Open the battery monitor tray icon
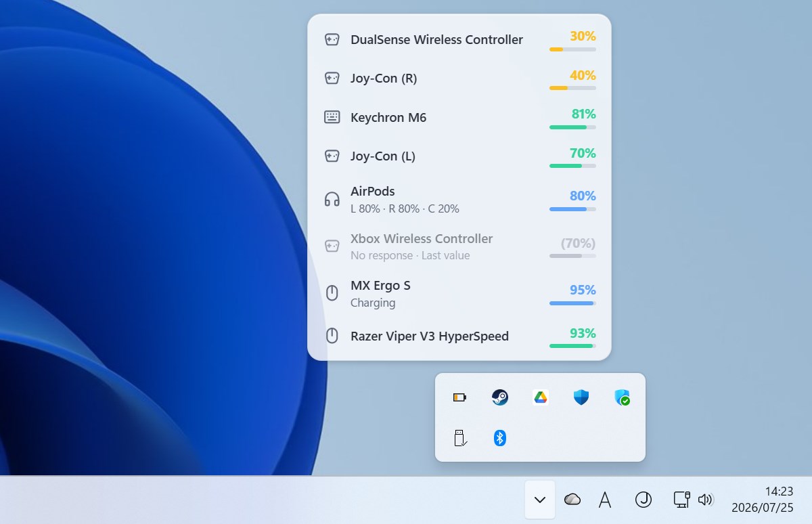The width and height of the screenshot is (812, 524). click(x=459, y=397)
